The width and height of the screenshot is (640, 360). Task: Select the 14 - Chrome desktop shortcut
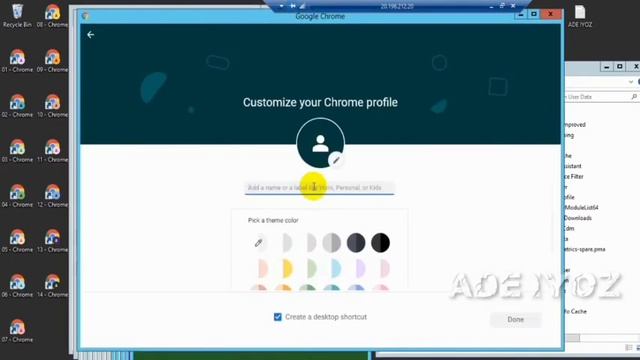coord(52,285)
